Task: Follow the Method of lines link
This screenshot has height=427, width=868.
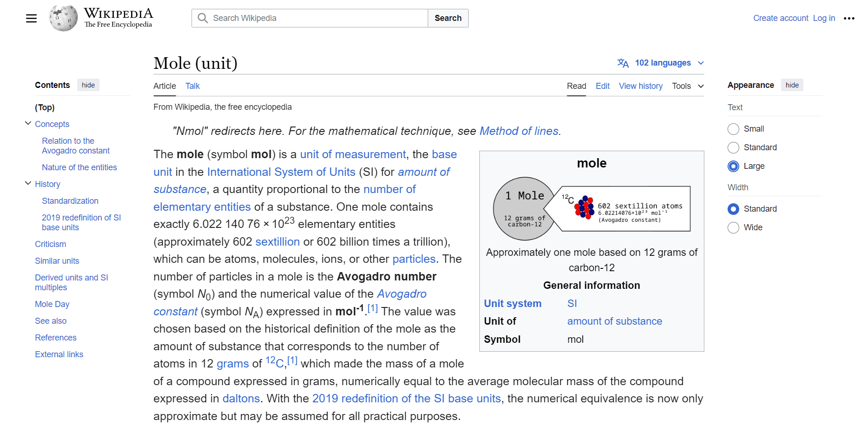Action: point(518,131)
